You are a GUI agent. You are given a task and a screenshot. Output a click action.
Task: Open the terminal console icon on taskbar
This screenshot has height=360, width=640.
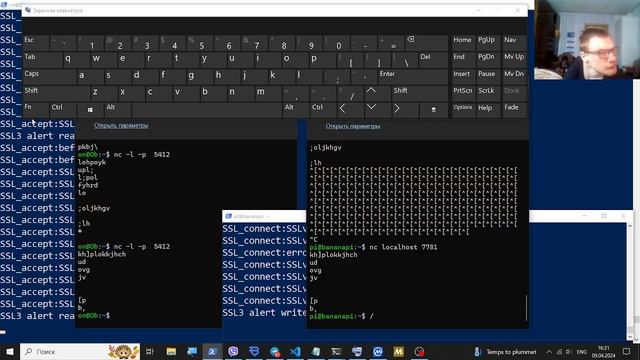pos(336,351)
